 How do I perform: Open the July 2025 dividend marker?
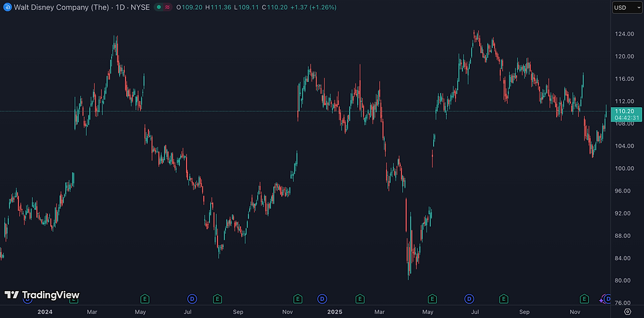pos(469,299)
